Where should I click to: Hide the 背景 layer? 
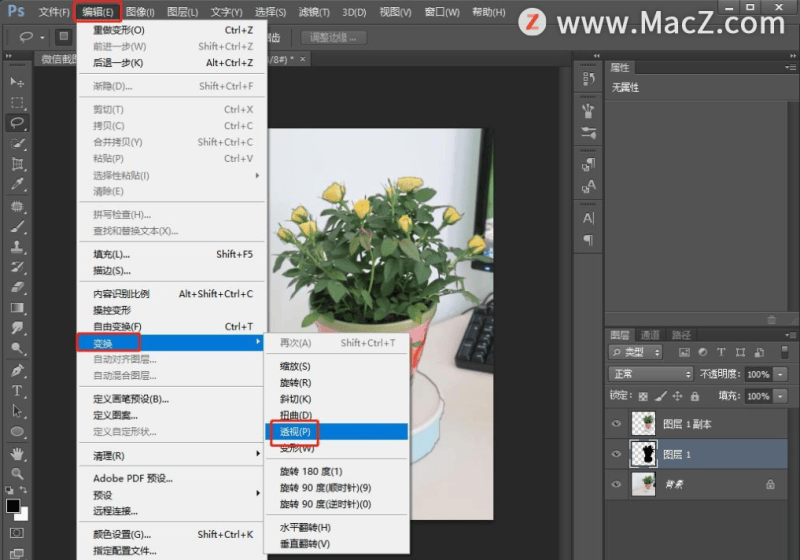[616, 484]
